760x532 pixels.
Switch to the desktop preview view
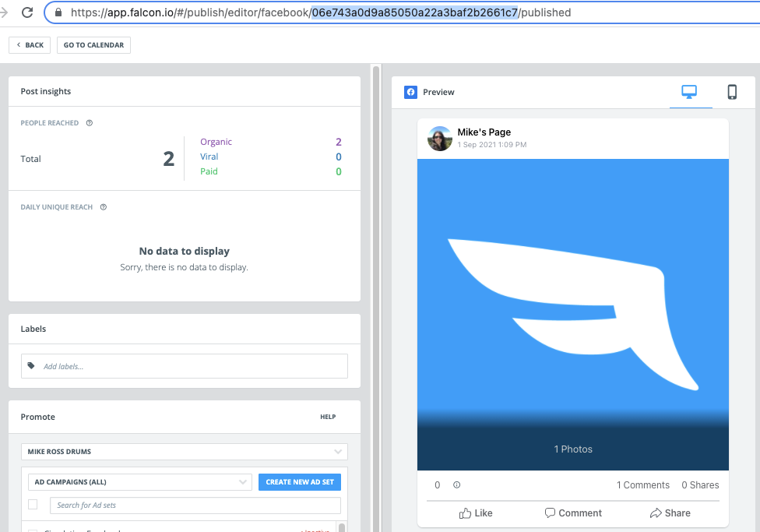tap(688, 92)
